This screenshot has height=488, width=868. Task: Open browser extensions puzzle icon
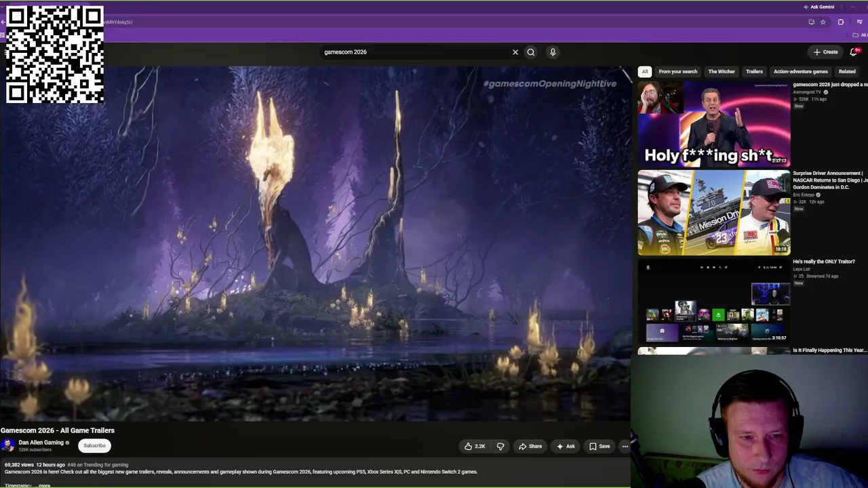click(841, 22)
